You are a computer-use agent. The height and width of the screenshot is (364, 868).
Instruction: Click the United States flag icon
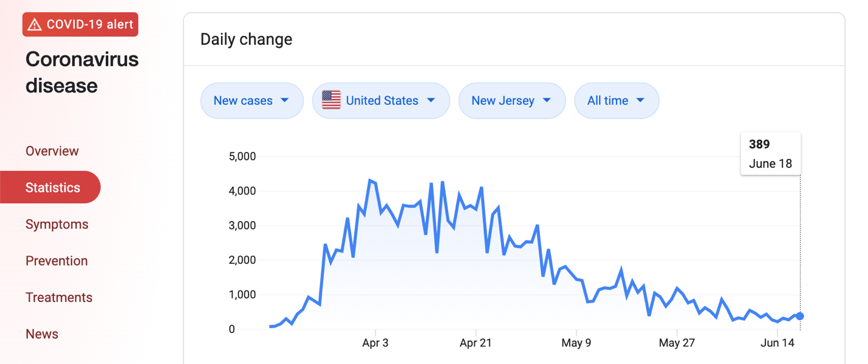point(331,100)
